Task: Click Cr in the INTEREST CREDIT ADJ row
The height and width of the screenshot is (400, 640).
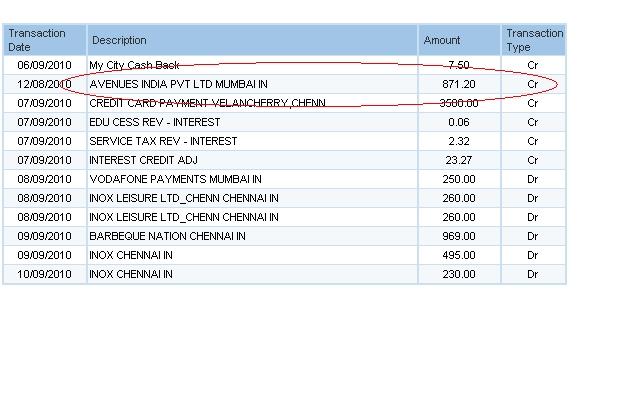Action: [533, 160]
